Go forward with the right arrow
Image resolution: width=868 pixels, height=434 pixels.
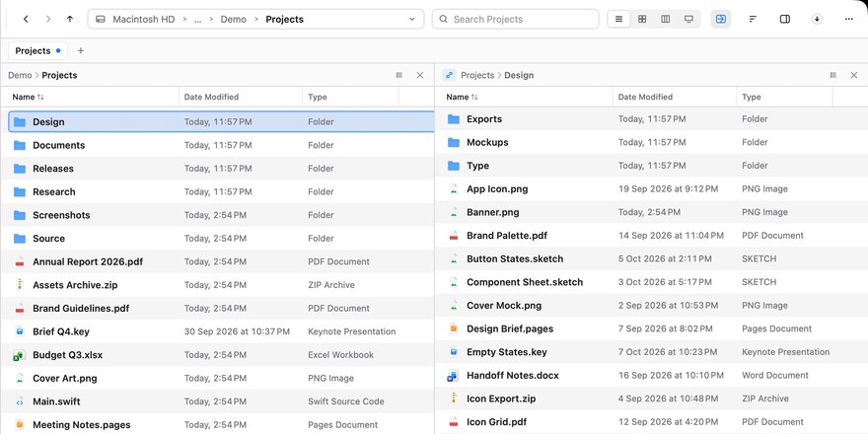click(48, 19)
